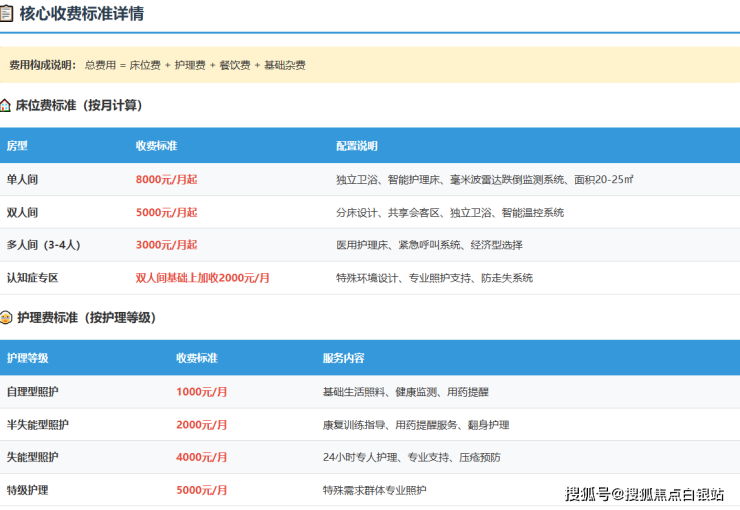Viewport: 740px width, 510px height.
Task: Click the 护理等级 column header
Action: tap(27, 358)
